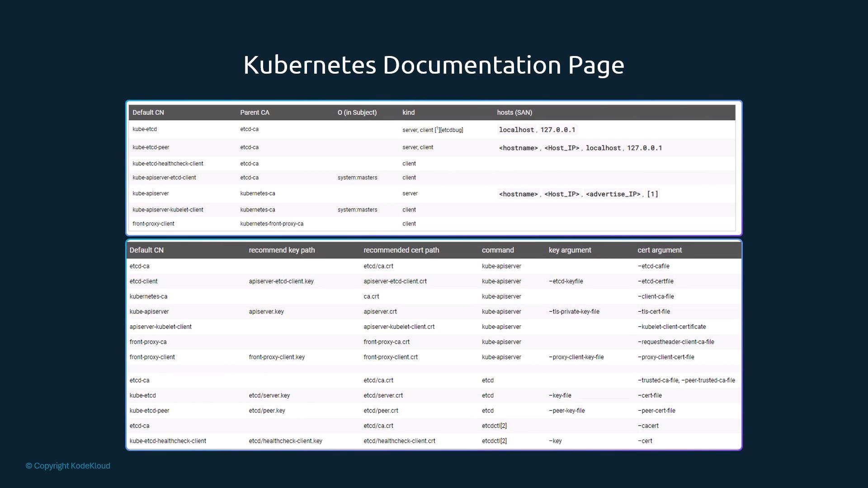The image size is (868, 488).
Task: Select '<hostname>, <Host_IP>, <advertise_IP>, [1]' cell
Action: click(579, 194)
